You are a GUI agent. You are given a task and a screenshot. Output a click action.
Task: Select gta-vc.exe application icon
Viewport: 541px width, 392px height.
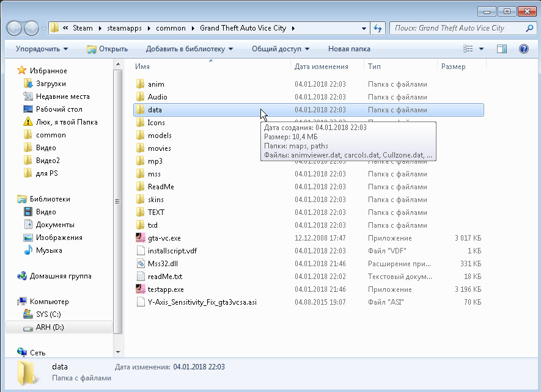(141, 238)
